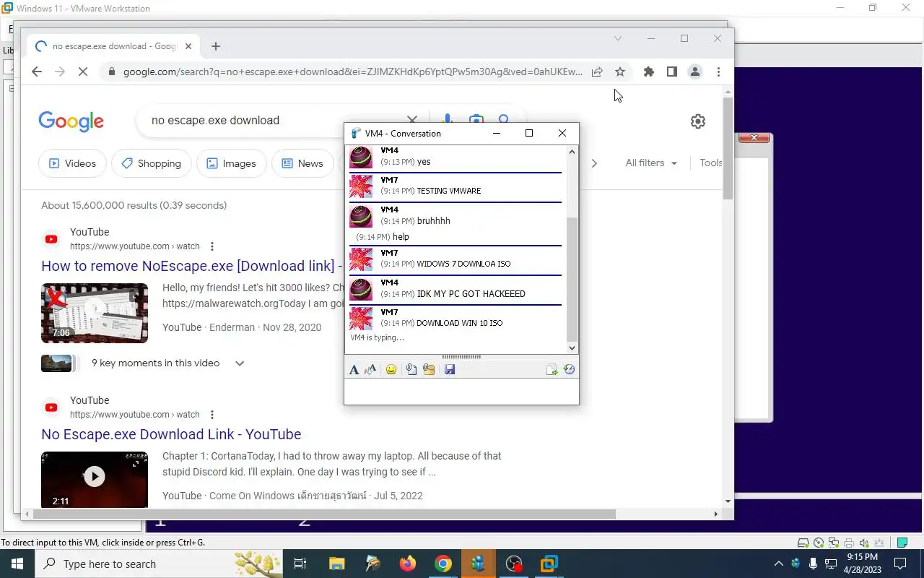Open the Windows Start menu
Viewport: 924px width, 578px height.
tap(17, 564)
